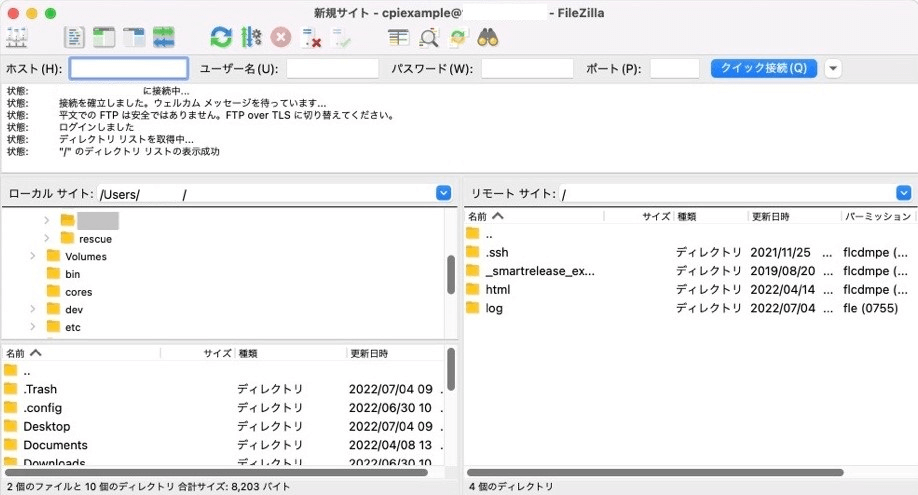Toggle the local directory tree view
918x495 pixels.
104,38
